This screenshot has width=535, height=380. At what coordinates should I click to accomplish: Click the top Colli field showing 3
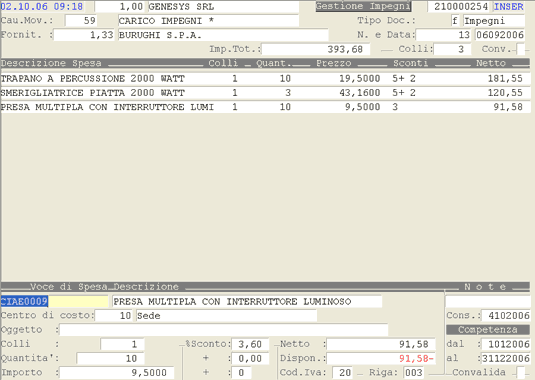click(x=452, y=49)
